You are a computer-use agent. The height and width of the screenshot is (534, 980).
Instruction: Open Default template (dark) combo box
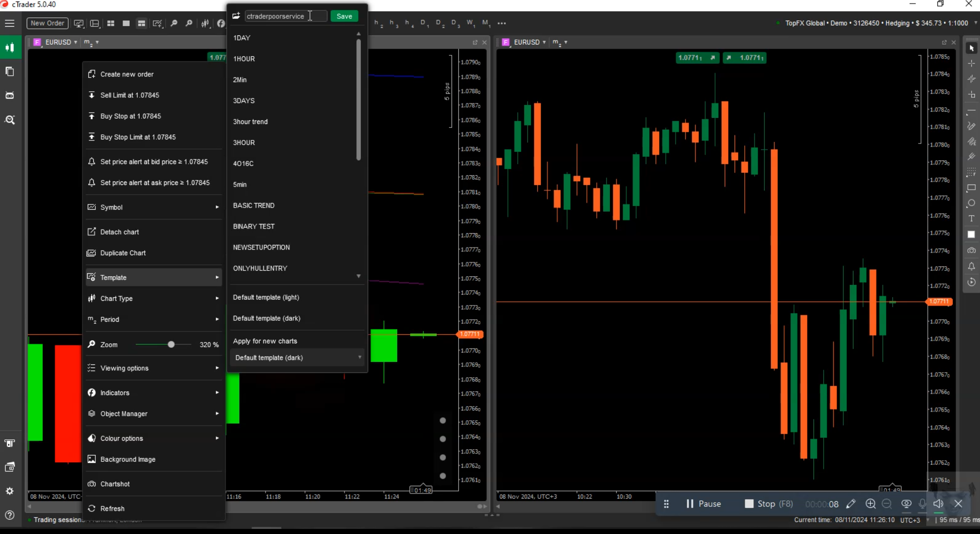pyautogui.click(x=298, y=358)
